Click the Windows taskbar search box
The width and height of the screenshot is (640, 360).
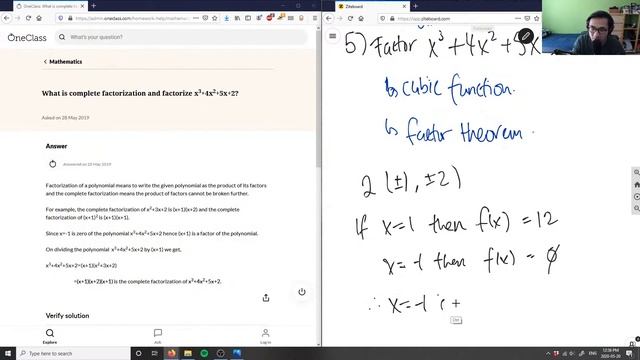coord(73,353)
